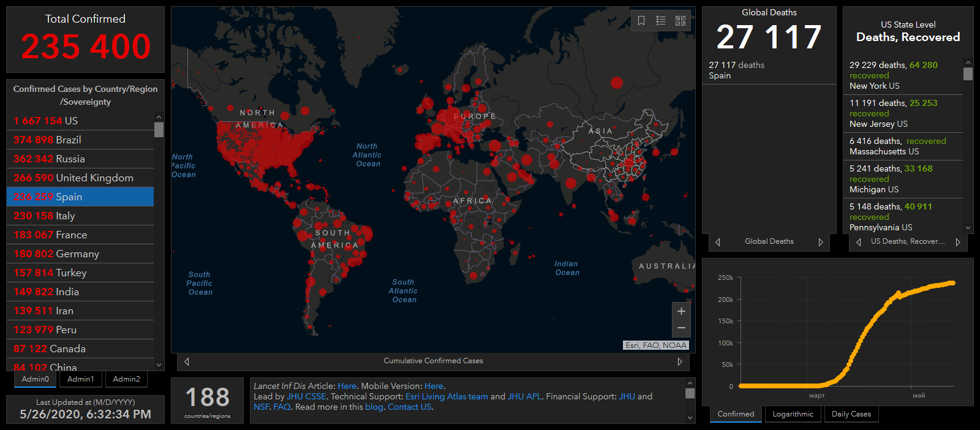
Task: Click the New Jersey US state entry
Action: coord(903,113)
